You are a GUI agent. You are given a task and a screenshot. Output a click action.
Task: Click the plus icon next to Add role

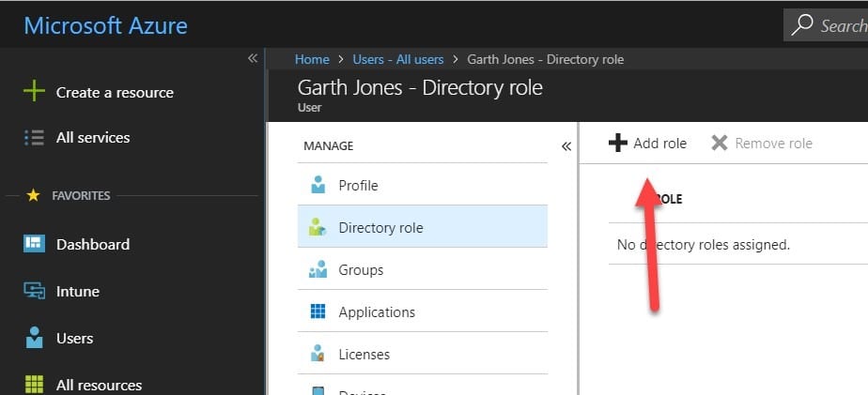click(618, 144)
